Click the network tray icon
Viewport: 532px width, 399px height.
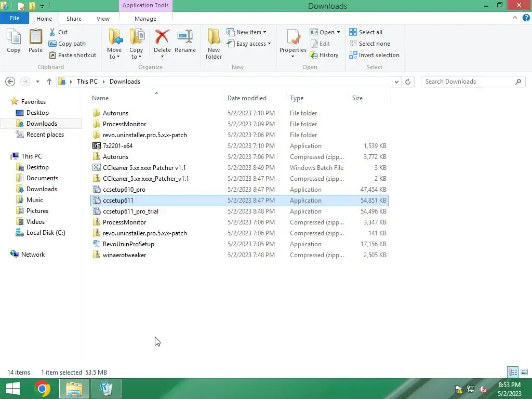click(x=471, y=389)
